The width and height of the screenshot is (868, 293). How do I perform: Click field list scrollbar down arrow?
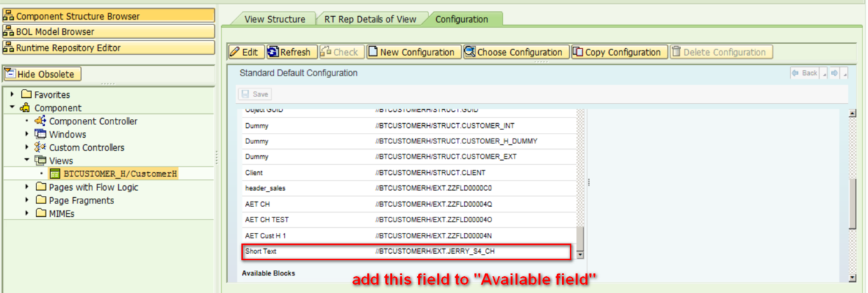(x=580, y=255)
